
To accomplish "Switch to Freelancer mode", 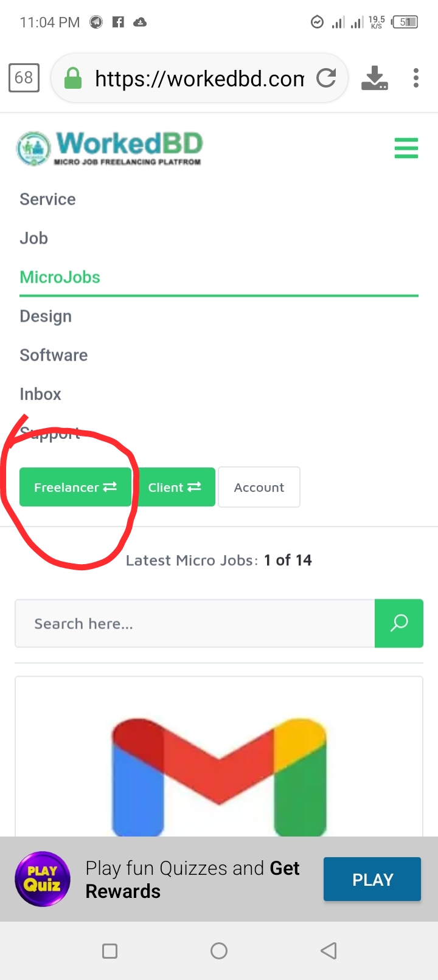I will 75,487.
